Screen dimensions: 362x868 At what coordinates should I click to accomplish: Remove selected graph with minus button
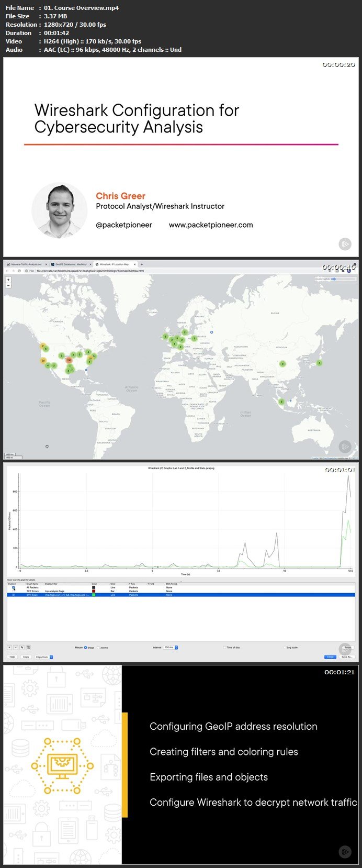16,648
